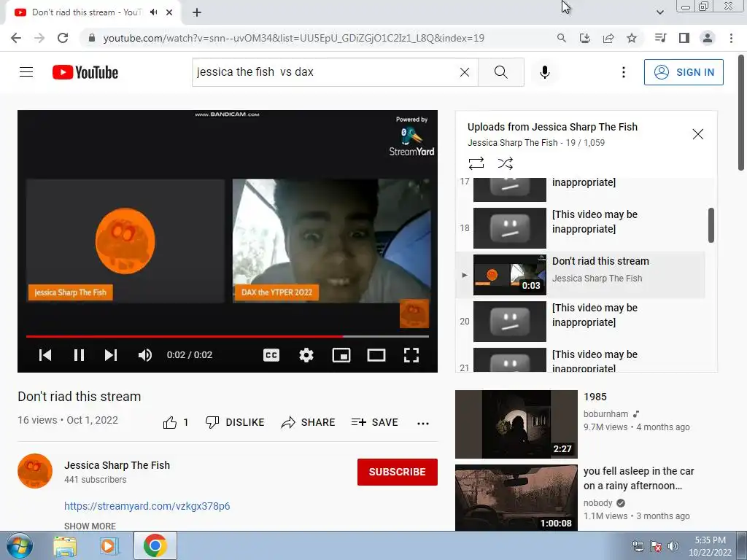The width and height of the screenshot is (747, 560).
Task: Mute the tab via speaker icon
Action: coord(153,12)
